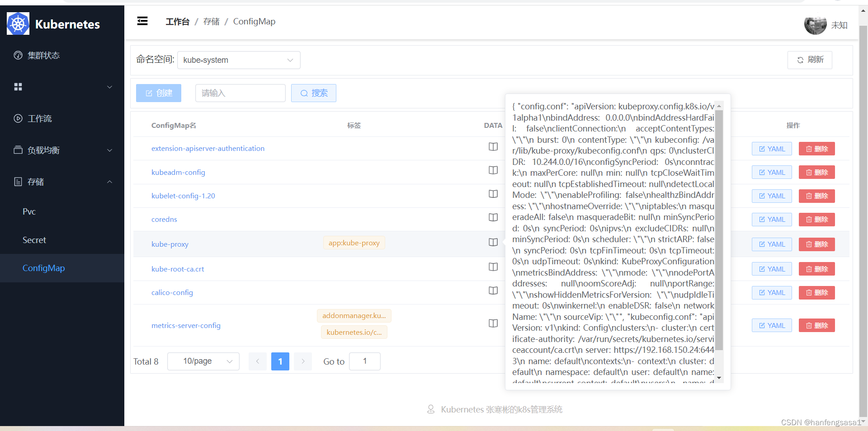This screenshot has width=868, height=431.
Task: Open the 10/page size dropdown
Action: point(203,361)
